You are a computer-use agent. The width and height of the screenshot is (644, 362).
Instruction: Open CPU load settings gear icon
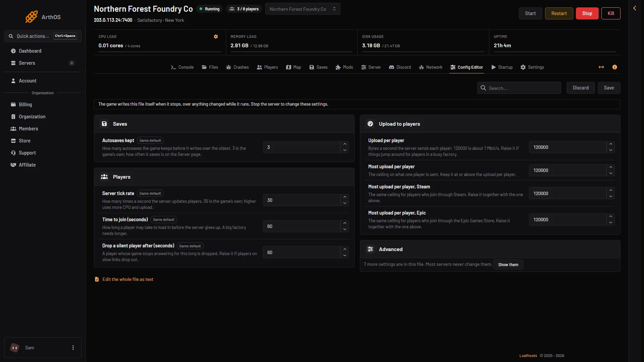[216, 37]
